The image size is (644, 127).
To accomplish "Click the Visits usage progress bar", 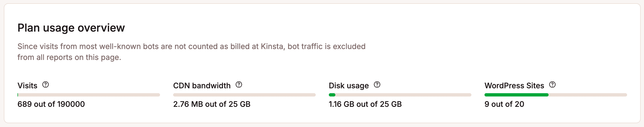I will 89,95.
